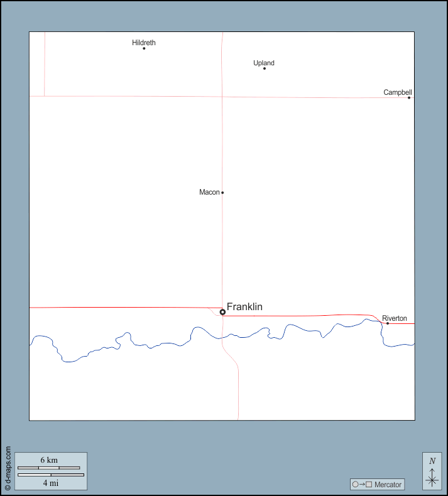The height and width of the screenshot is (496, 448).
Task: Click the Macon town dot marker
Action: click(x=222, y=193)
